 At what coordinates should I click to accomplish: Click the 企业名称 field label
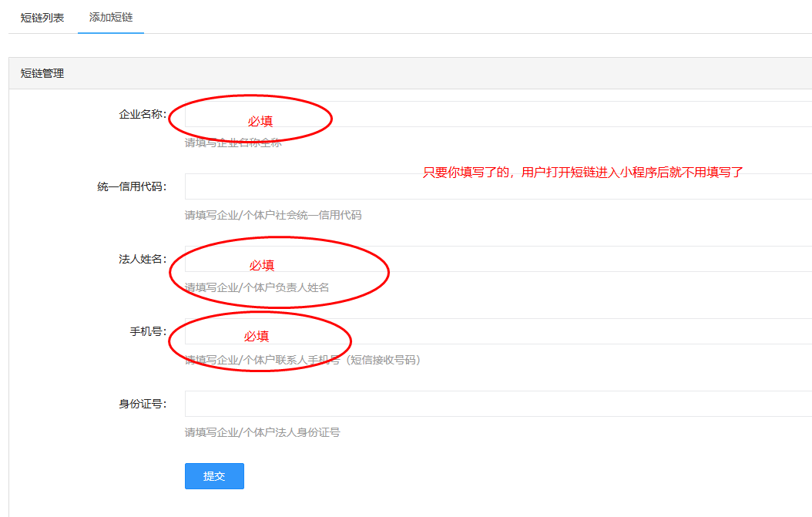143,114
